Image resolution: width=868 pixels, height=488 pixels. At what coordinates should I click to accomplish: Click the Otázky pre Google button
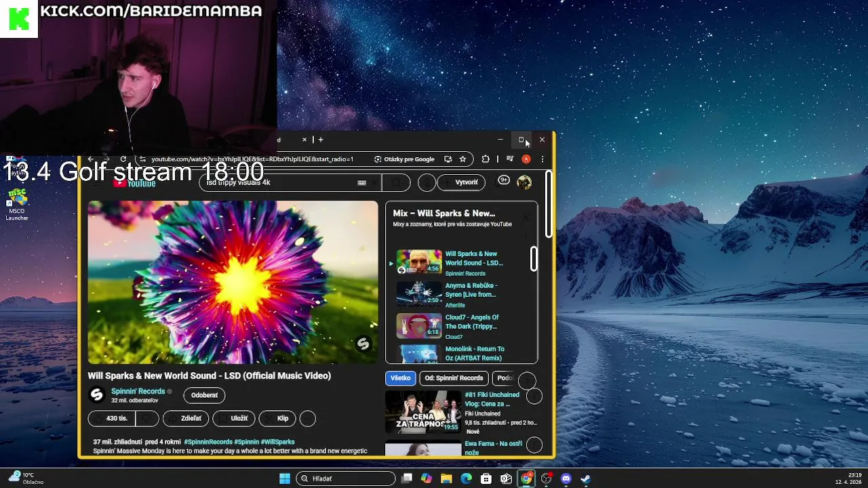point(405,159)
